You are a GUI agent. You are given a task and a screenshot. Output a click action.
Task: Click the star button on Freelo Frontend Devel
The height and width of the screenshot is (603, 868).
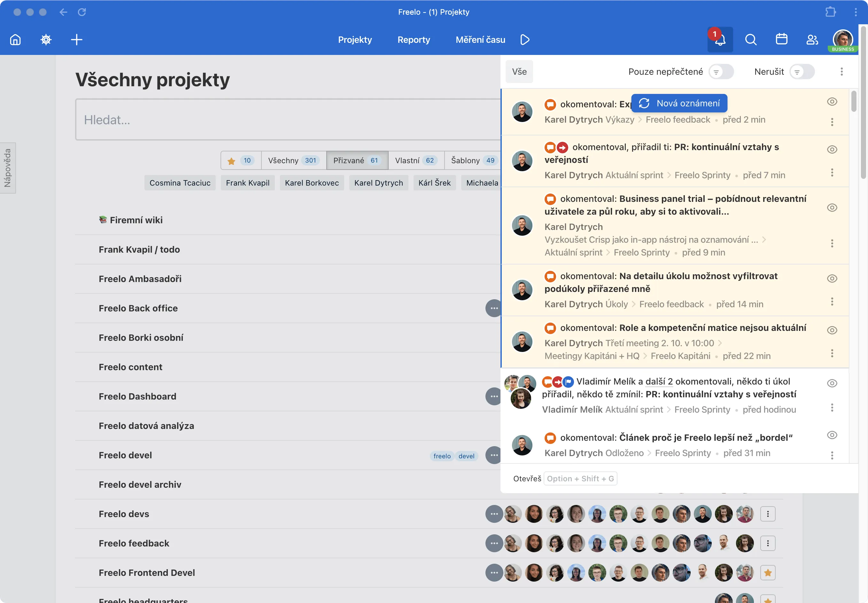coord(768,573)
